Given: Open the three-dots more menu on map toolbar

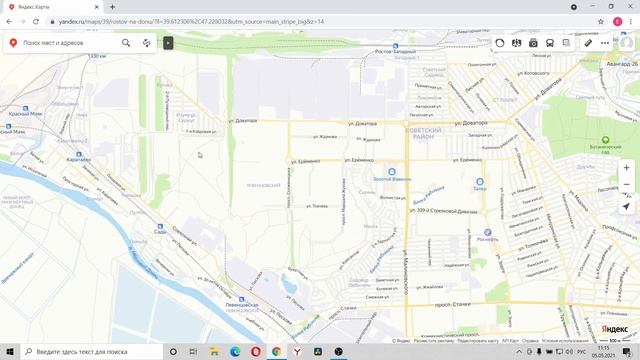Looking at the screenshot, I should click(605, 43).
